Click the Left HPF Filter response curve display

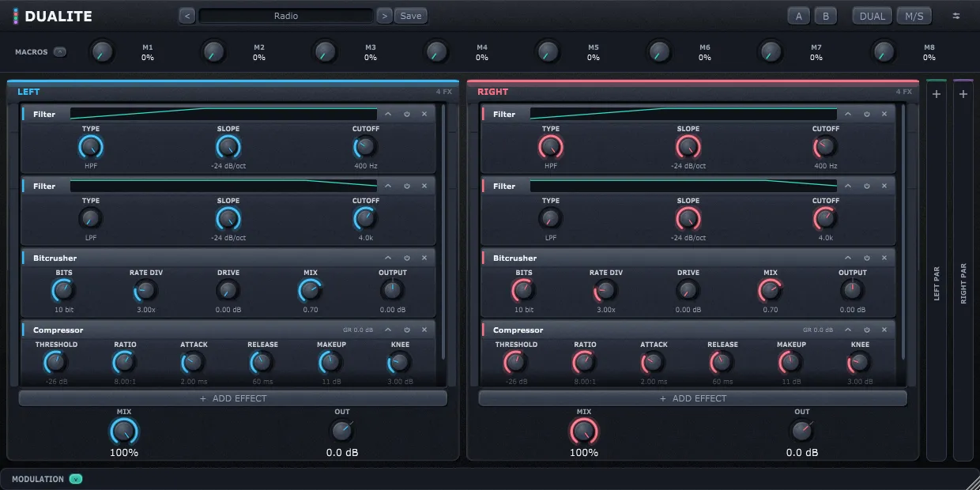[x=224, y=114]
